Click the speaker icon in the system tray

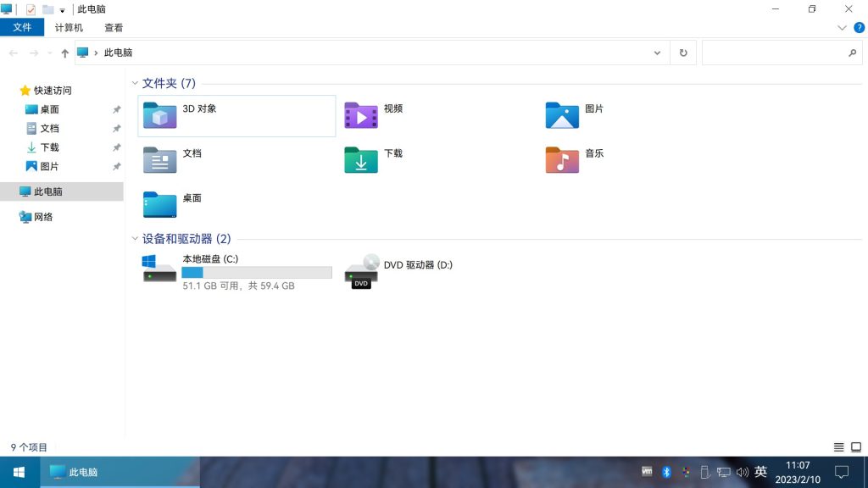(743, 472)
